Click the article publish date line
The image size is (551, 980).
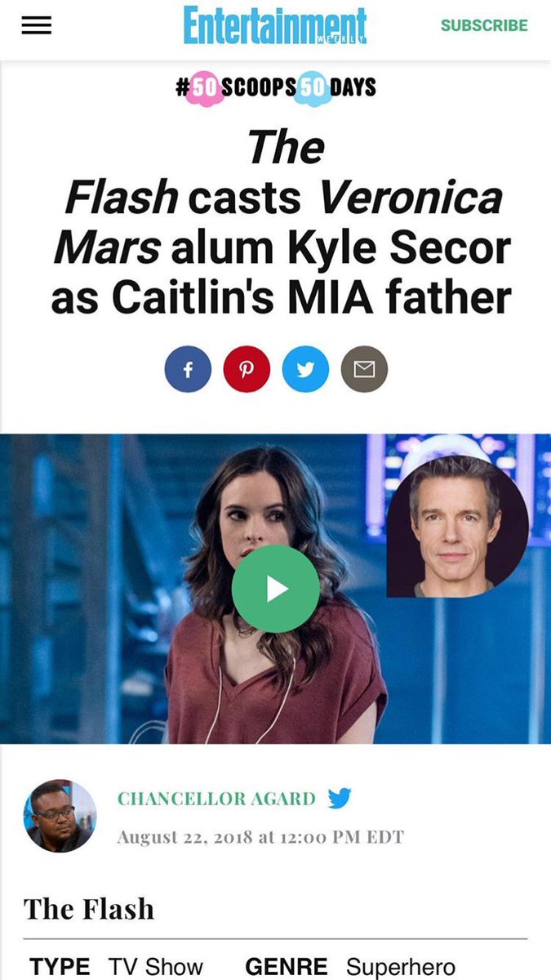(x=260, y=837)
